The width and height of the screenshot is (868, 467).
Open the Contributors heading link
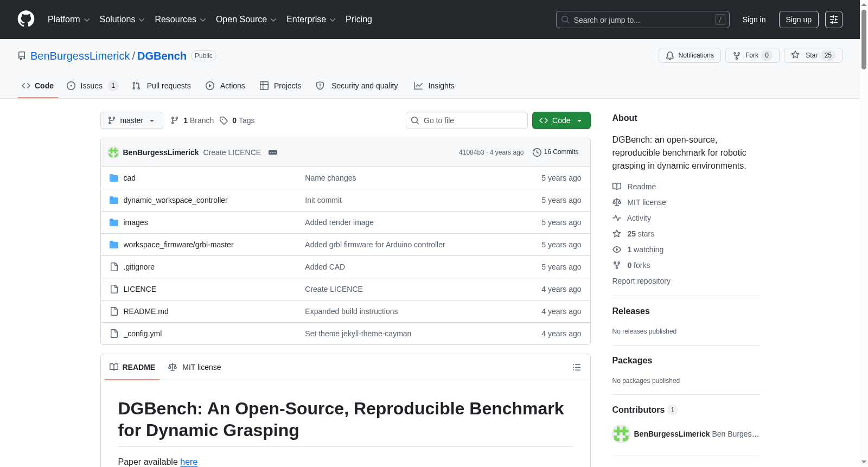tap(645, 410)
